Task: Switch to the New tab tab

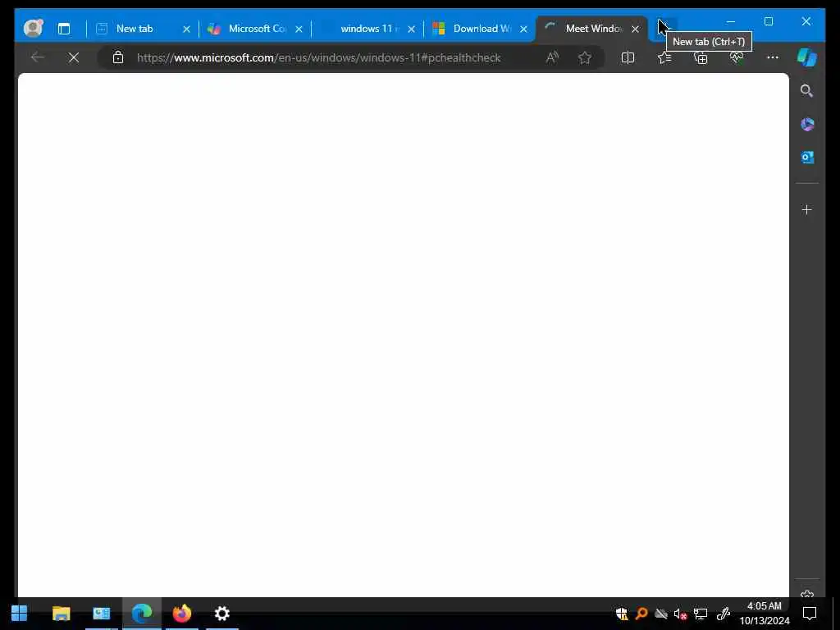Action: click(x=143, y=29)
